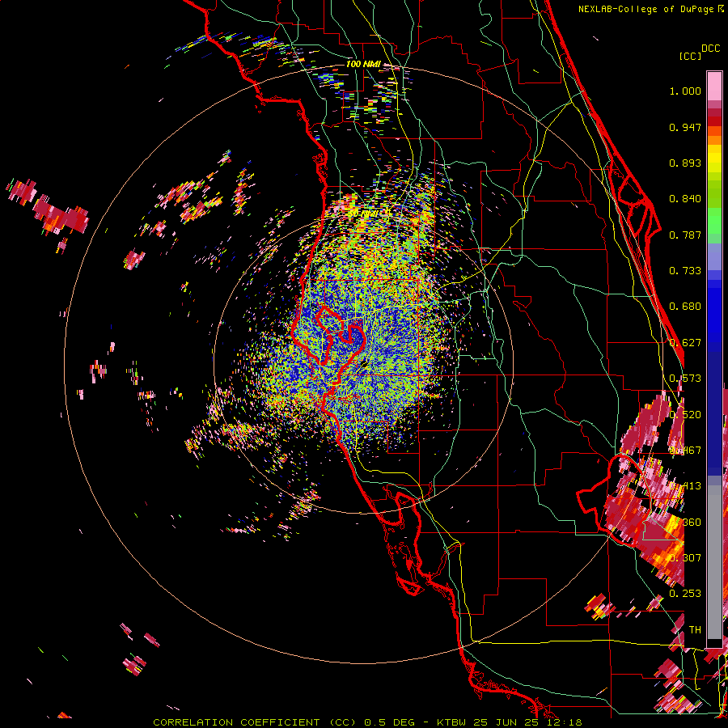Click the [CC] unit label
This screenshot has width=728, height=728.
690,56
